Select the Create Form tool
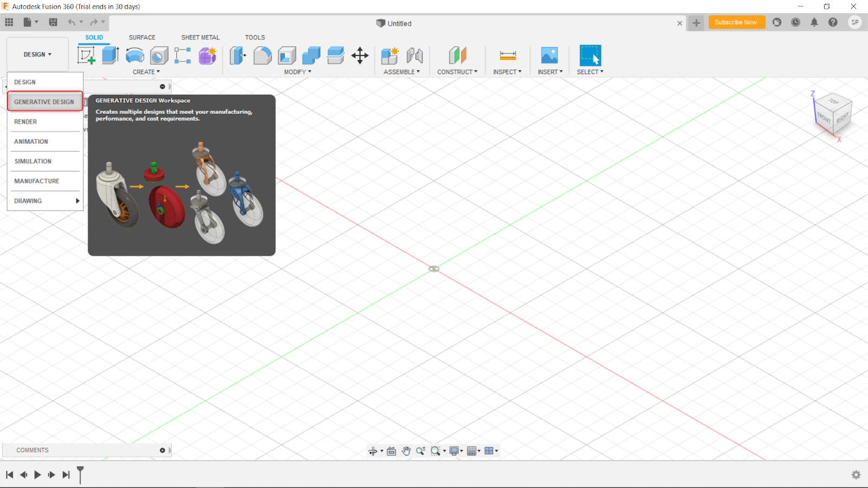 pos(207,55)
